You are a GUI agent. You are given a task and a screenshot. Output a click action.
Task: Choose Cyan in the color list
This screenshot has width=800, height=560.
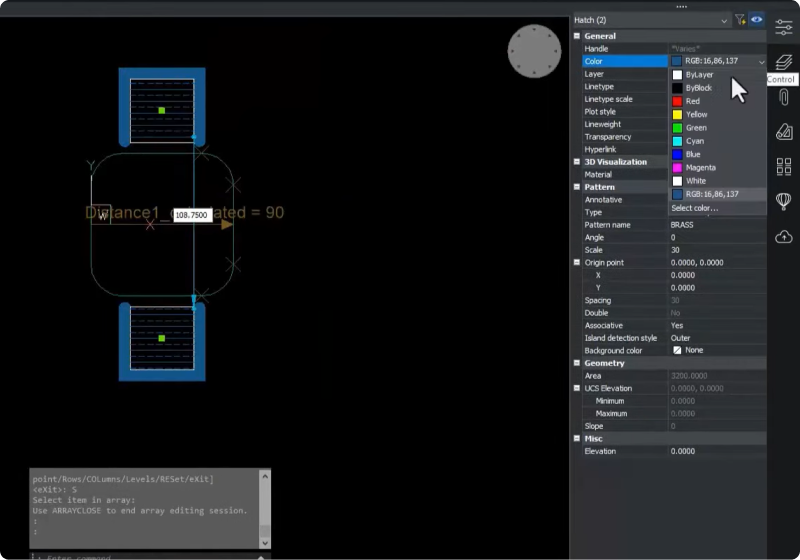click(717, 141)
